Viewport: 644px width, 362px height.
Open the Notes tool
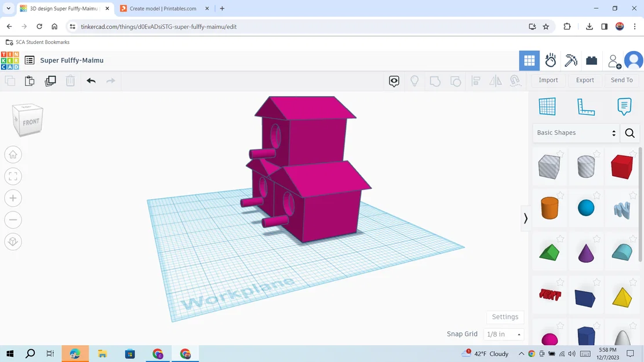tap(624, 107)
